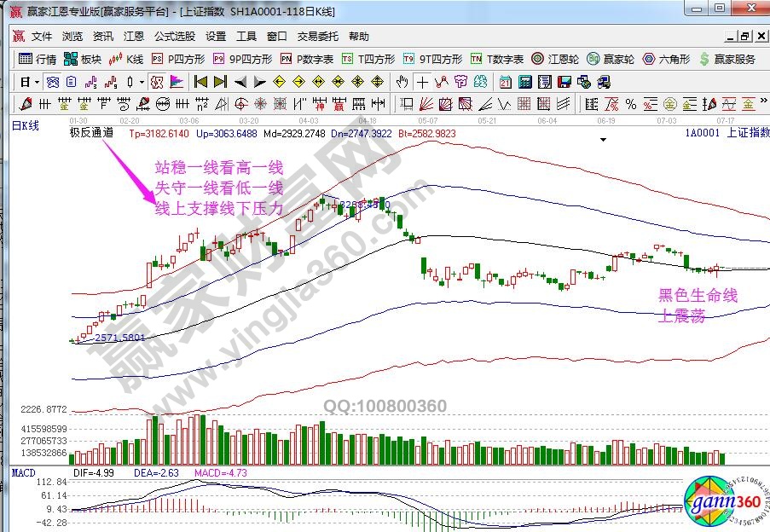Toggle the highlighted Gann indicator button
This screenshot has height=532, width=770.
(157, 82)
